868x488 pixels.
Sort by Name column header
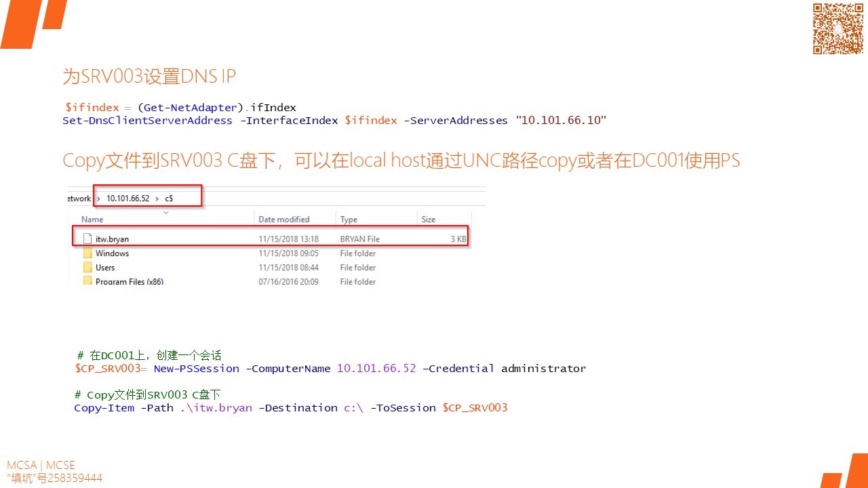tap(92, 220)
